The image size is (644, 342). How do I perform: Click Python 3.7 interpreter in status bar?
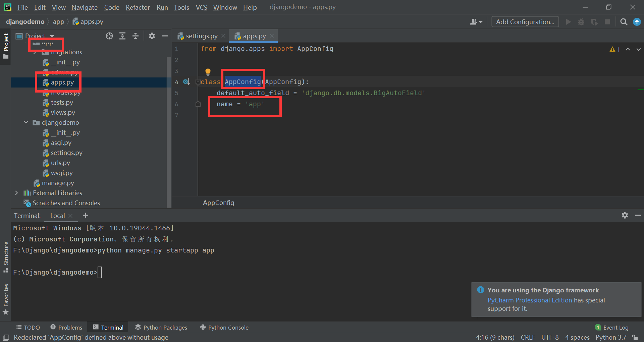point(611,338)
